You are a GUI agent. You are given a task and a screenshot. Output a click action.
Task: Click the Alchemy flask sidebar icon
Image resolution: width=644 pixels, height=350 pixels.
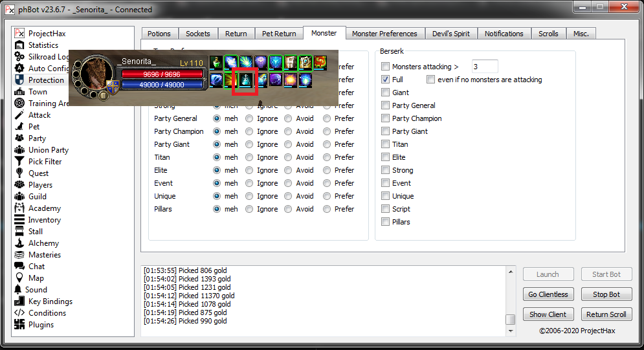pos(19,243)
